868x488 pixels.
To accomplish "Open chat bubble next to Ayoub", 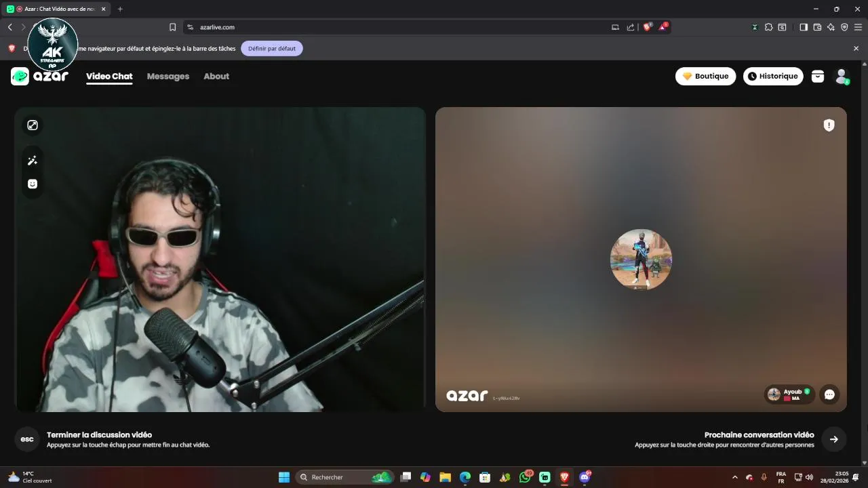I will [x=829, y=394].
